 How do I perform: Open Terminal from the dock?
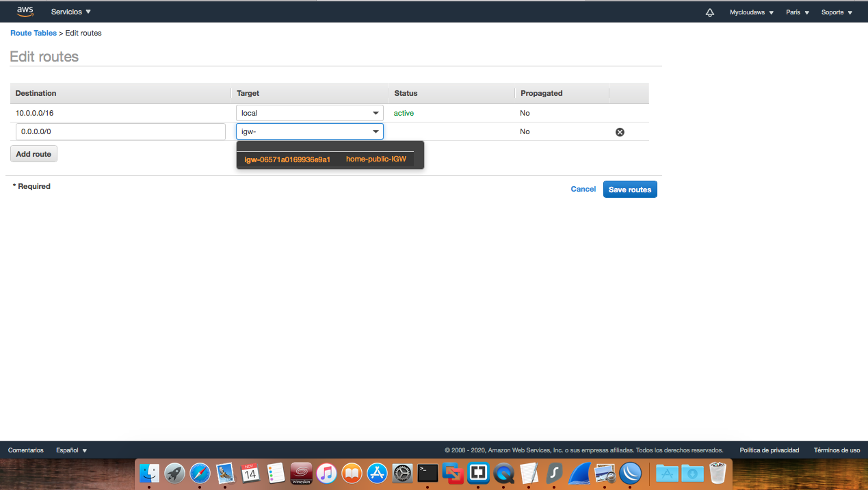[427, 473]
